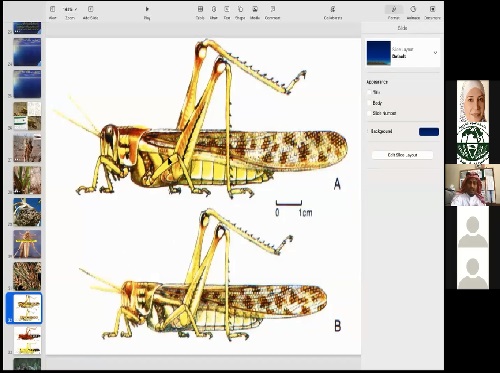Image resolution: width=500 pixels, height=373 pixels.
Task: Switch to the Animate inspector
Action: 413,12
